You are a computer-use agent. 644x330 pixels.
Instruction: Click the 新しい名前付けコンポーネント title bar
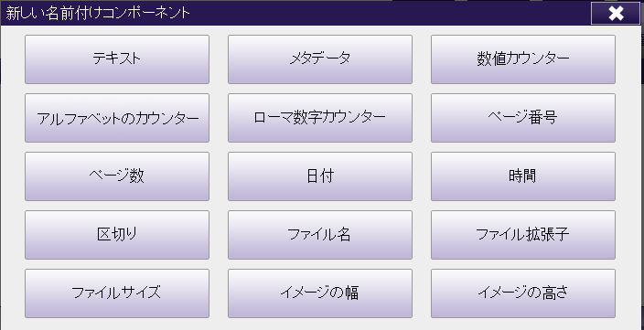click(x=295, y=14)
